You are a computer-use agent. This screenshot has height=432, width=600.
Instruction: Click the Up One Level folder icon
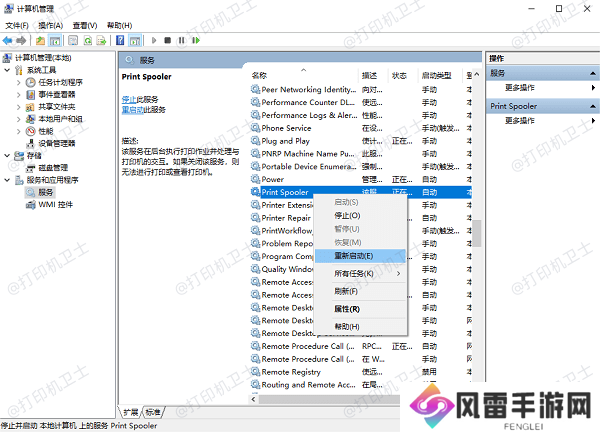pyautogui.click(x=41, y=41)
